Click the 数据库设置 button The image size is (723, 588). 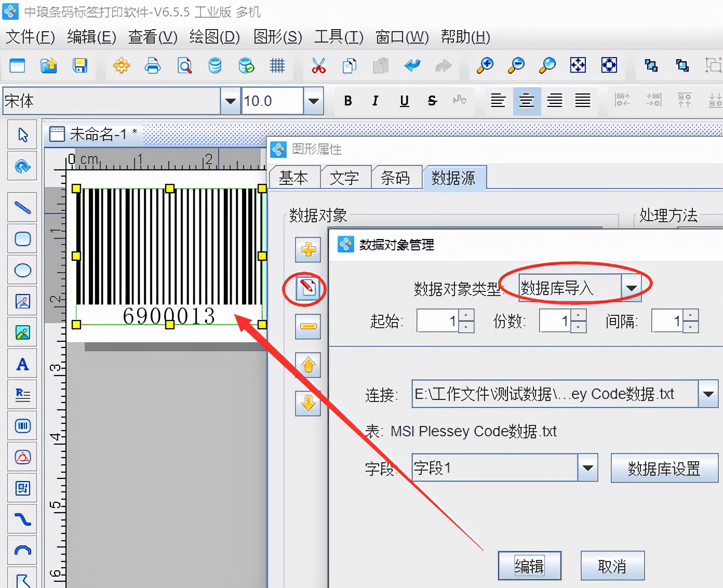[x=664, y=468]
